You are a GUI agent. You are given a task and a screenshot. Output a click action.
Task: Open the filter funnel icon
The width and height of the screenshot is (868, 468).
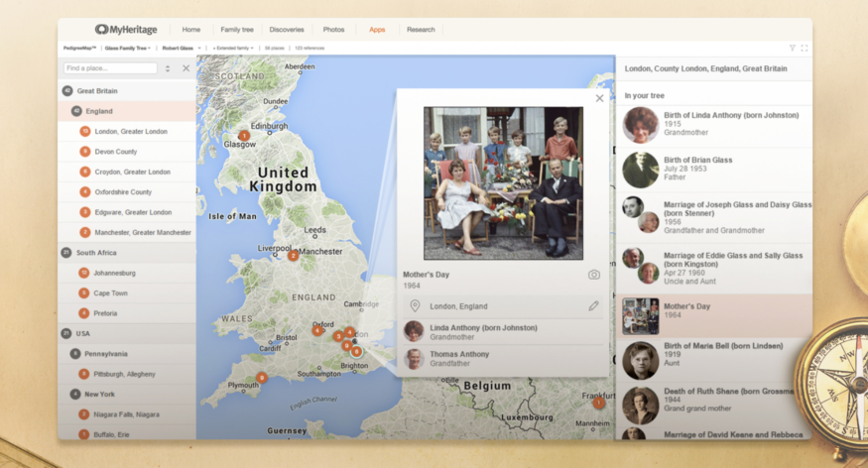[x=793, y=49]
